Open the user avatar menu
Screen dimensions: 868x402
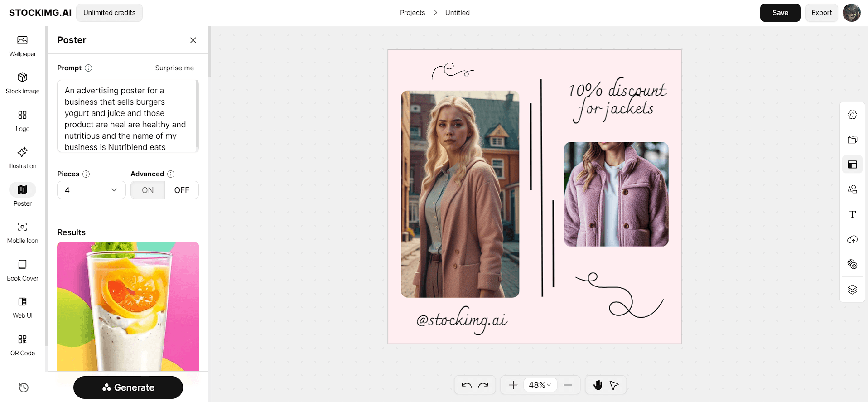(852, 13)
